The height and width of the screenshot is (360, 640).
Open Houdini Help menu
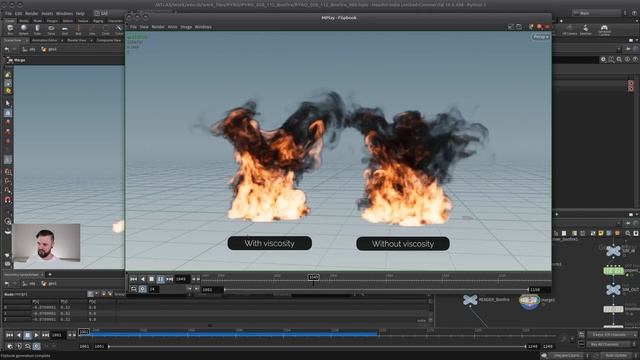click(80, 13)
